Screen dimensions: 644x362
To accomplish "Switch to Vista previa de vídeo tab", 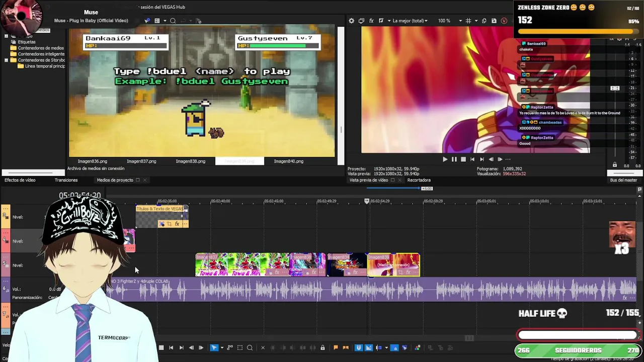I will click(369, 180).
